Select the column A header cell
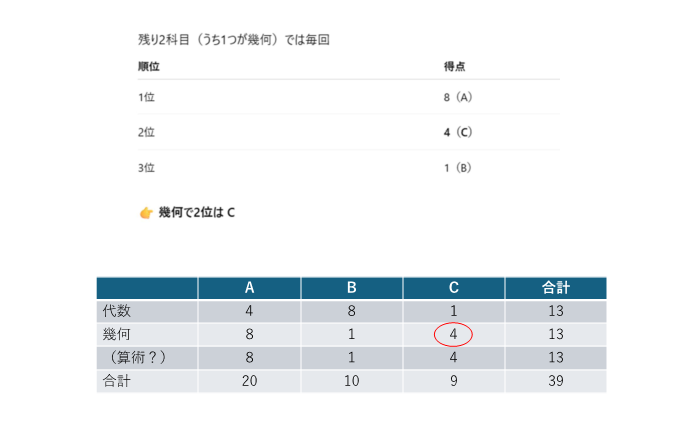 (249, 288)
